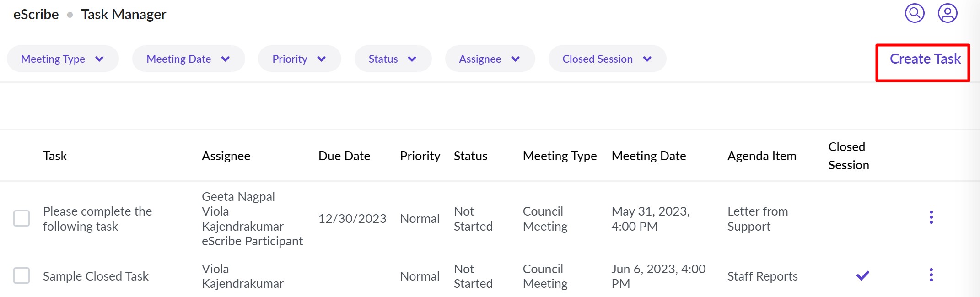Sort by the Due Date column header
This screenshot has height=297, width=980.
344,156
